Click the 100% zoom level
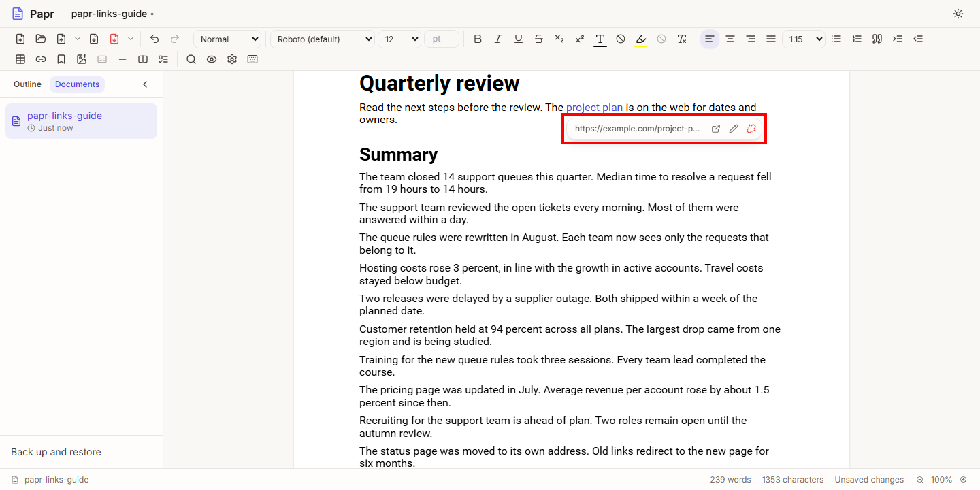 pos(942,480)
